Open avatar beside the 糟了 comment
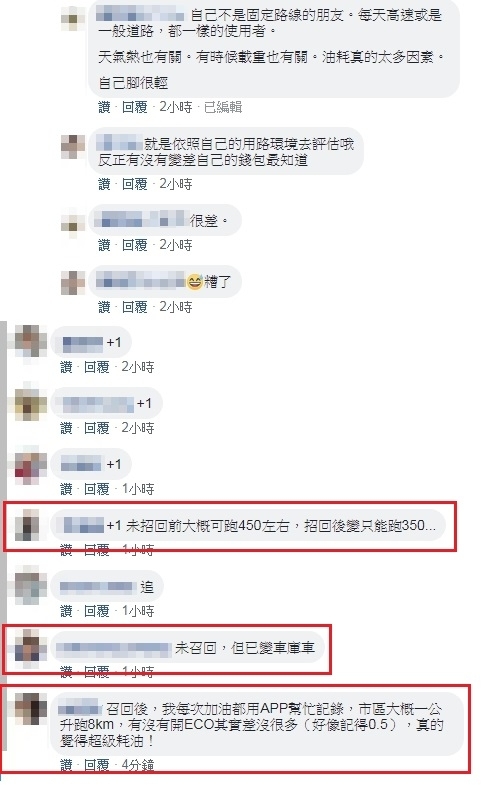Screen dimensions: 496x785 tap(73, 283)
